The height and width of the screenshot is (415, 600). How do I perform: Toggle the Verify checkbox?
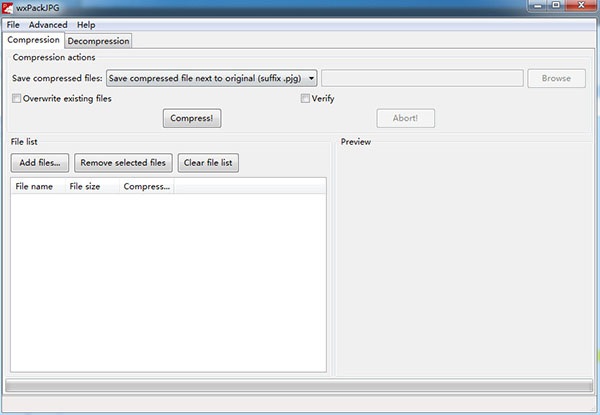(x=305, y=99)
